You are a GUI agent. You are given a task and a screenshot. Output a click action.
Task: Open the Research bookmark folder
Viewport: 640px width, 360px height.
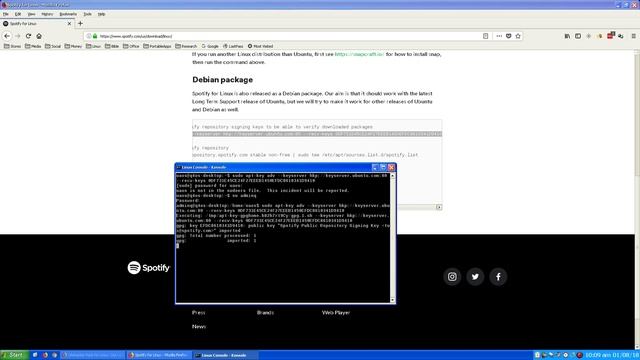(186, 46)
